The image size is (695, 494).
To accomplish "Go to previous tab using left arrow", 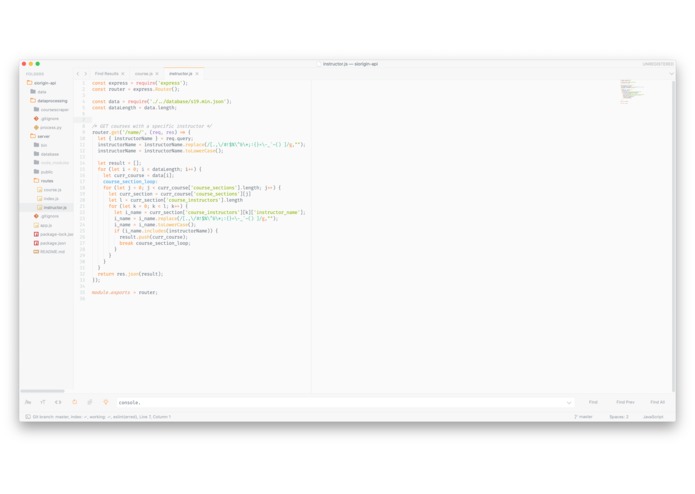I will [78, 74].
